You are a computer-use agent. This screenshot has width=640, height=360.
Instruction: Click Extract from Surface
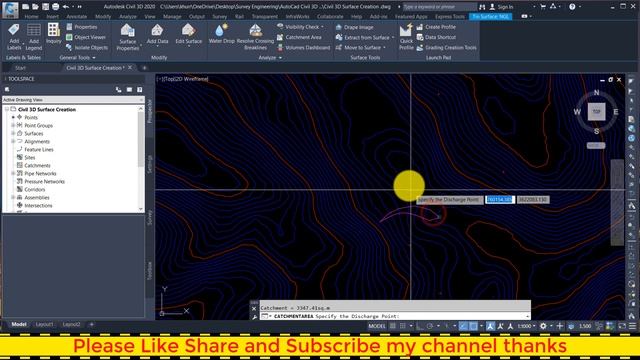click(365, 37)
